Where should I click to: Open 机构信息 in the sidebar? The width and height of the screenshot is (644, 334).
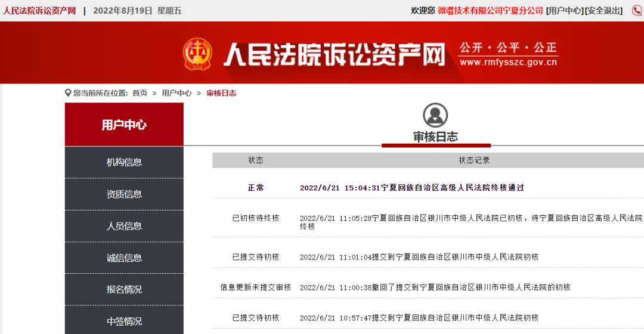coord(124,162)
